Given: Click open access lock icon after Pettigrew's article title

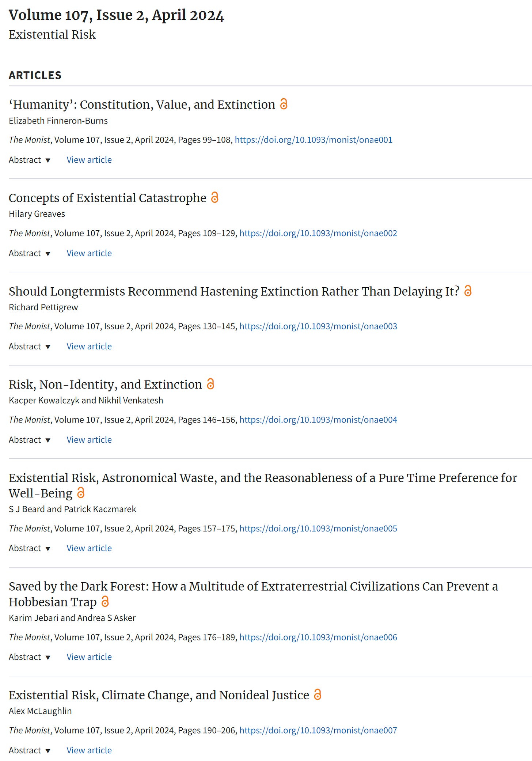Looking at the screenshot, I should point(468,291).
